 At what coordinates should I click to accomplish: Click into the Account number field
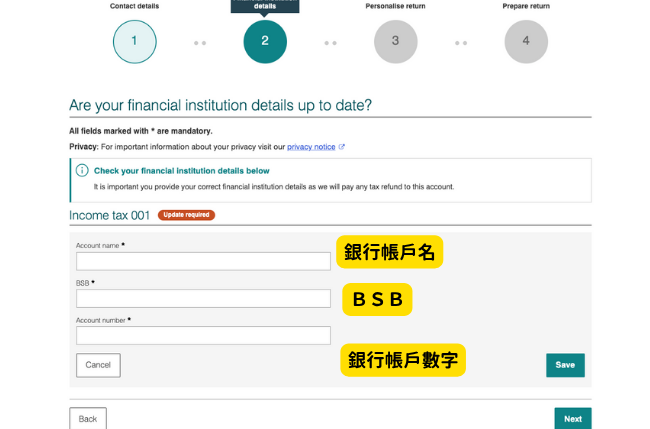pyautogui.click(x=203, y=335)
